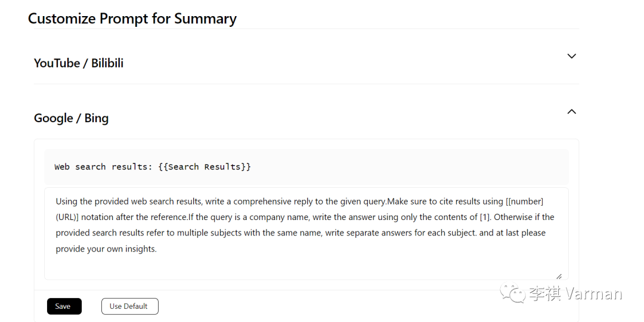Click the '(URL)]' notation in prompt
This screenshot has height=322, width=644.
coord(70,217)
